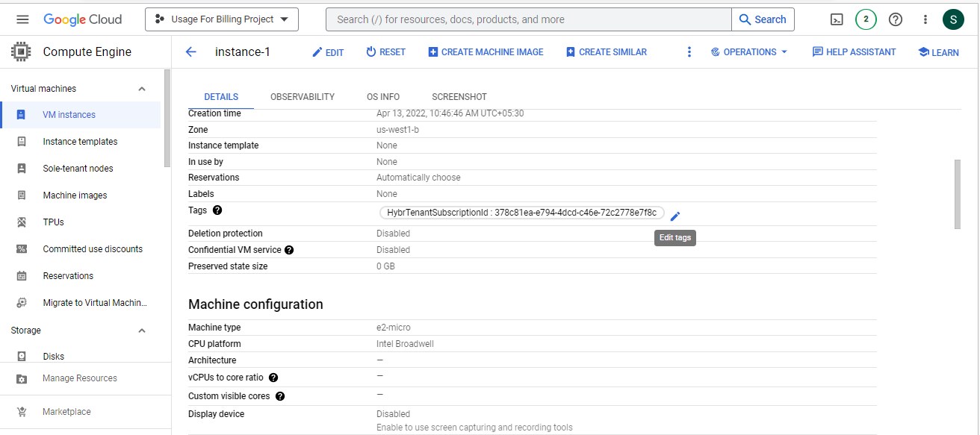Collapse the Virtual machines section
Image resolution: width=980 pixels, height=435 pixels.
[142, 89]
